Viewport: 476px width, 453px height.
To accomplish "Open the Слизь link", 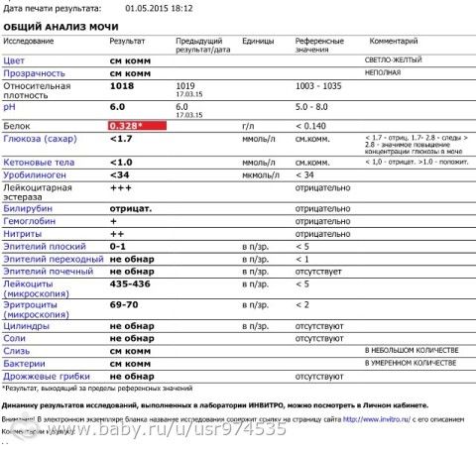I will pyautogui.click(x=17, y=351).
